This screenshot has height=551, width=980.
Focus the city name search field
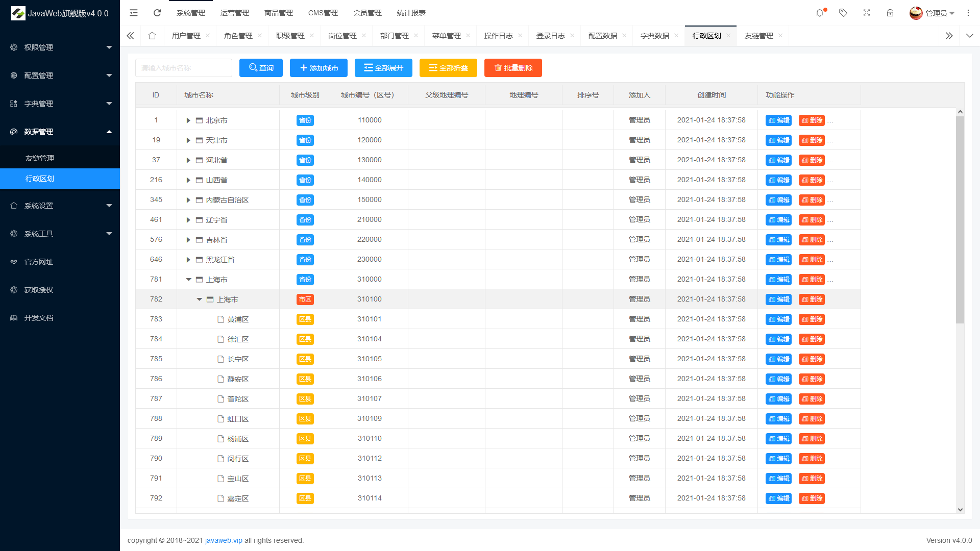point(184,68)
